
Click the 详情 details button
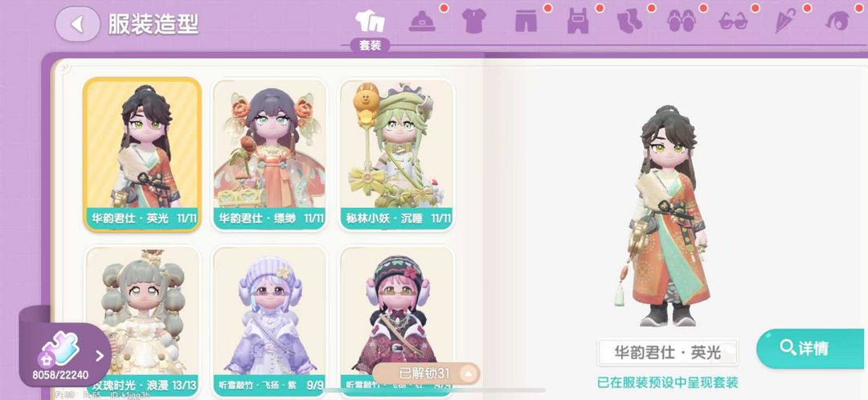tap(810, 348)
